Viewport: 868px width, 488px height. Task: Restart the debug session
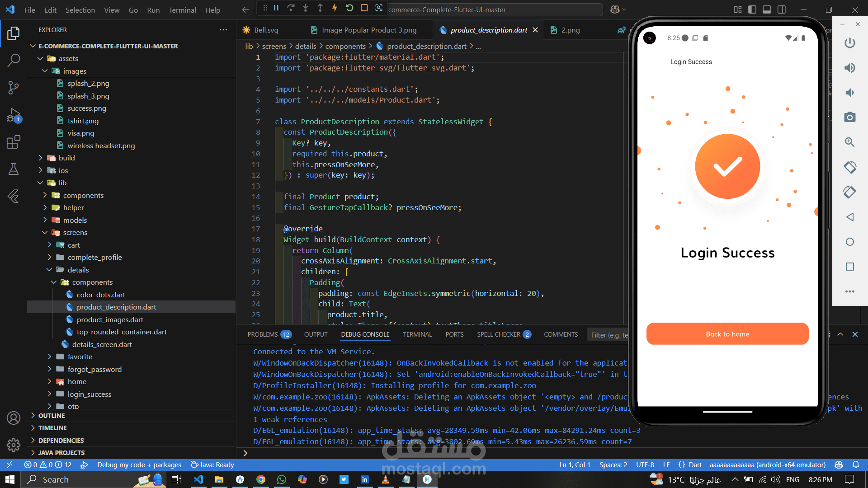click(x=349, y=8)
